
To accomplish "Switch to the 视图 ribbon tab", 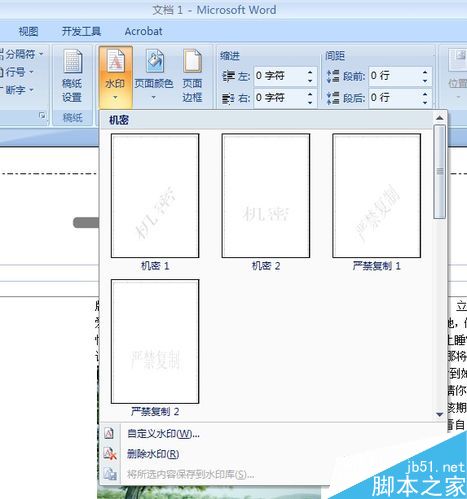I will (28, 31).
